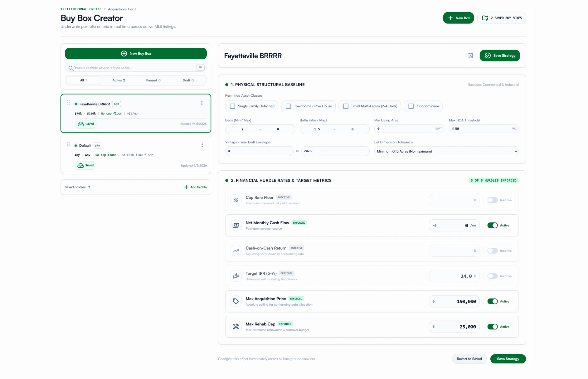588x379 pixels.
Task: Click the Max Rehab Cap tools icon
Action: tap(236, 327)
